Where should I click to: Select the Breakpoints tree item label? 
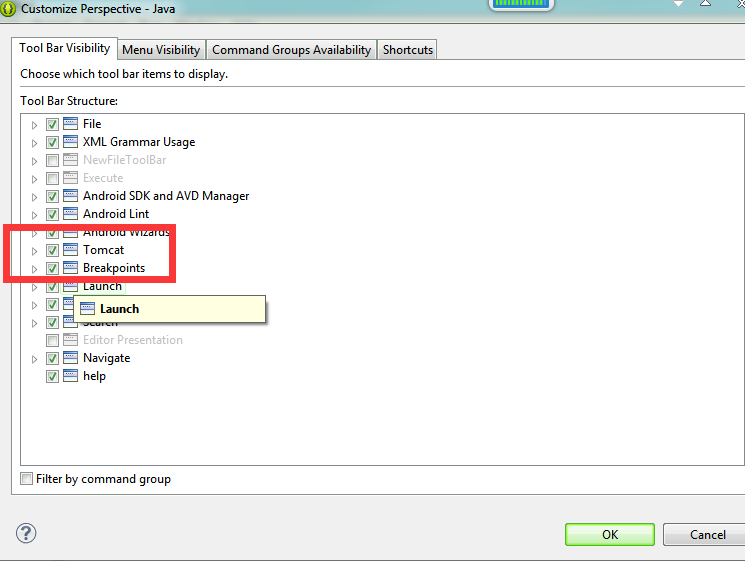point(114,268)
